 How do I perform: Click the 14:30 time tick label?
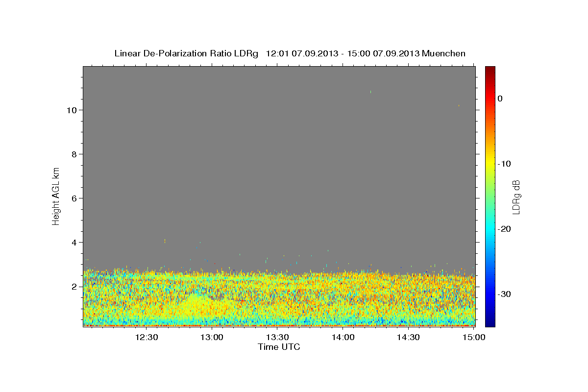click(408, 337)
